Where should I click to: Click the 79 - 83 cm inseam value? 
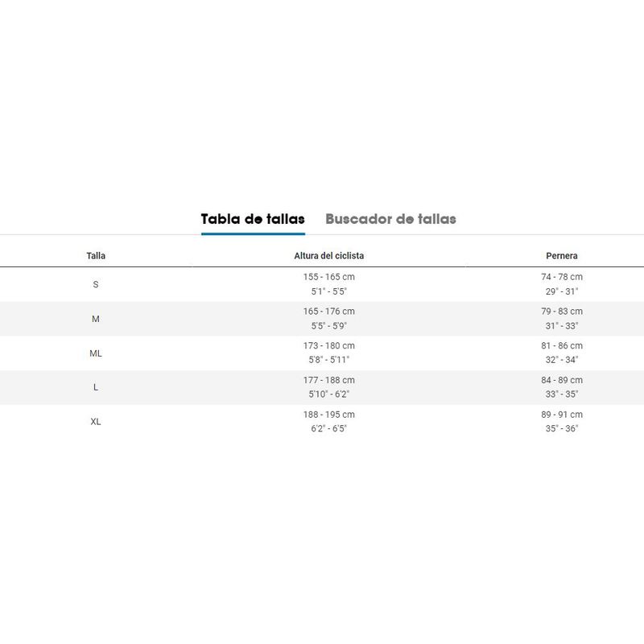[x=561, y=312]
